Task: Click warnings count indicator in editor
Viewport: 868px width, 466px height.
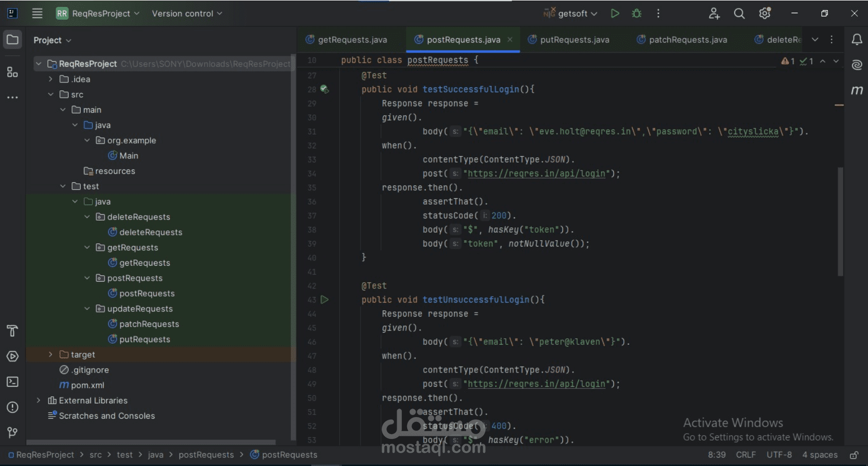Action: click(788, 61)
